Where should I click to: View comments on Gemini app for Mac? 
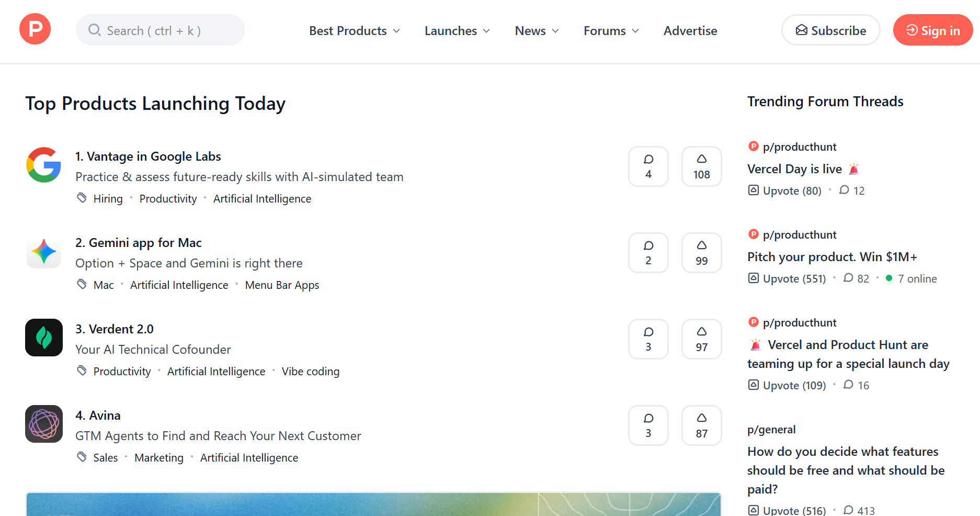pos(648,253)
